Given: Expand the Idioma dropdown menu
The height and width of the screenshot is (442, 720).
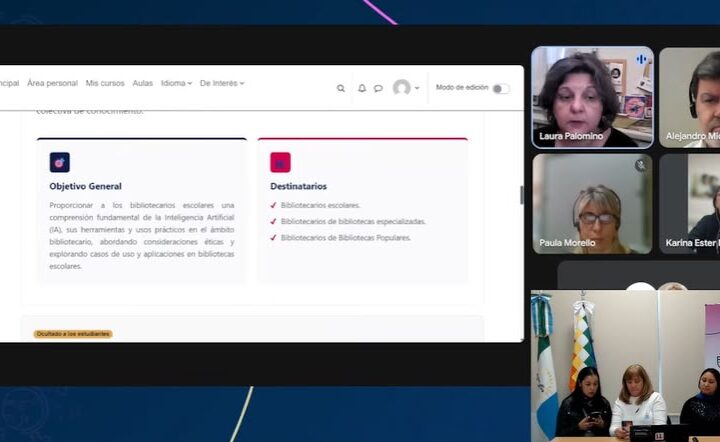Looking at the screenshot, I should (176, 83).
